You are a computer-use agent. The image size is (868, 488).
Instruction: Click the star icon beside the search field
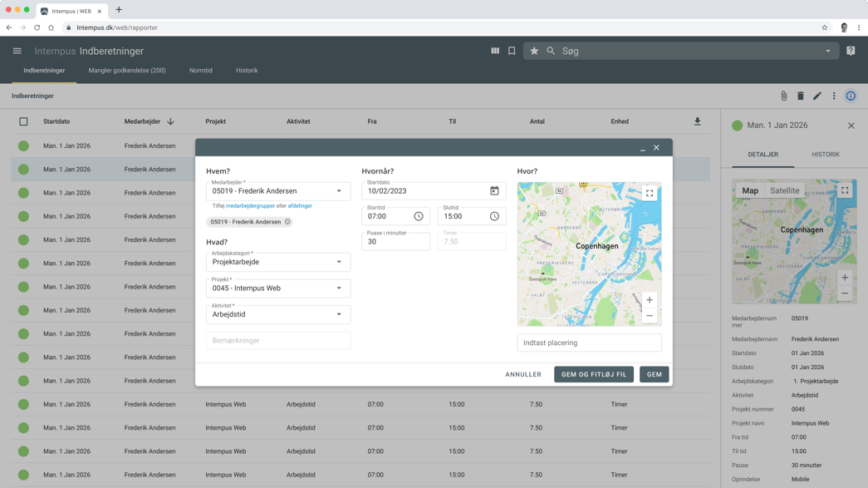[x=534, y=51]
